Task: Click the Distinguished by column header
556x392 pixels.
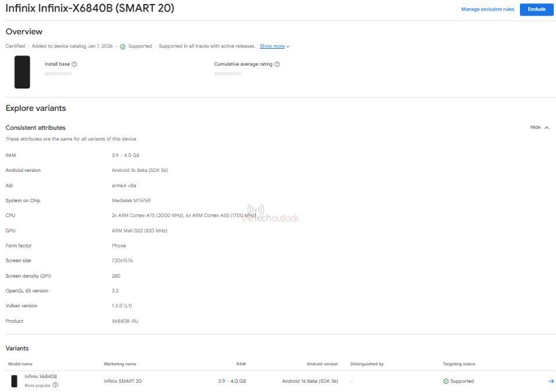Action: pyautogui.click(x=367, y=364)
